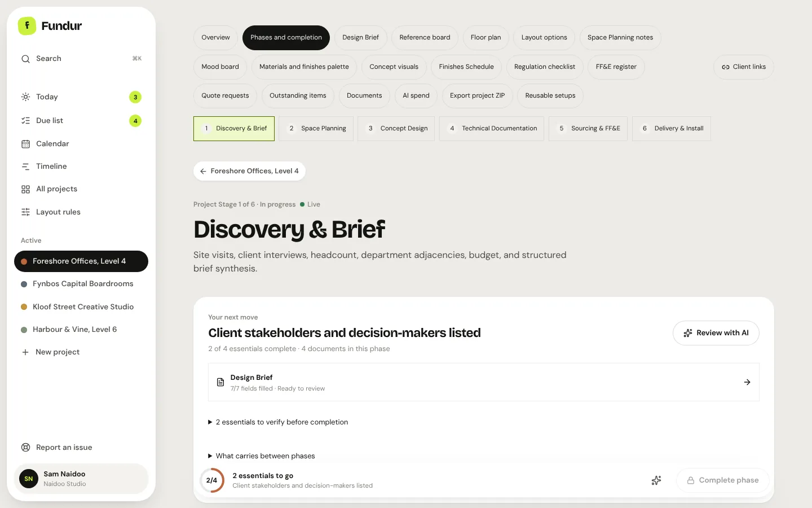Open the Mood board tab

pos(220,67)
